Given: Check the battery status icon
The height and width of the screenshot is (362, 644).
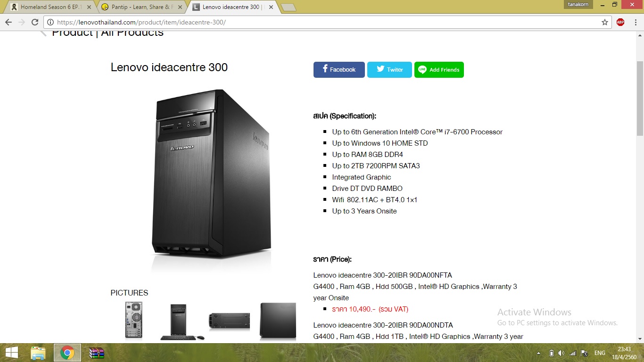Looking at the screenshot, I should tap(551, 353).
